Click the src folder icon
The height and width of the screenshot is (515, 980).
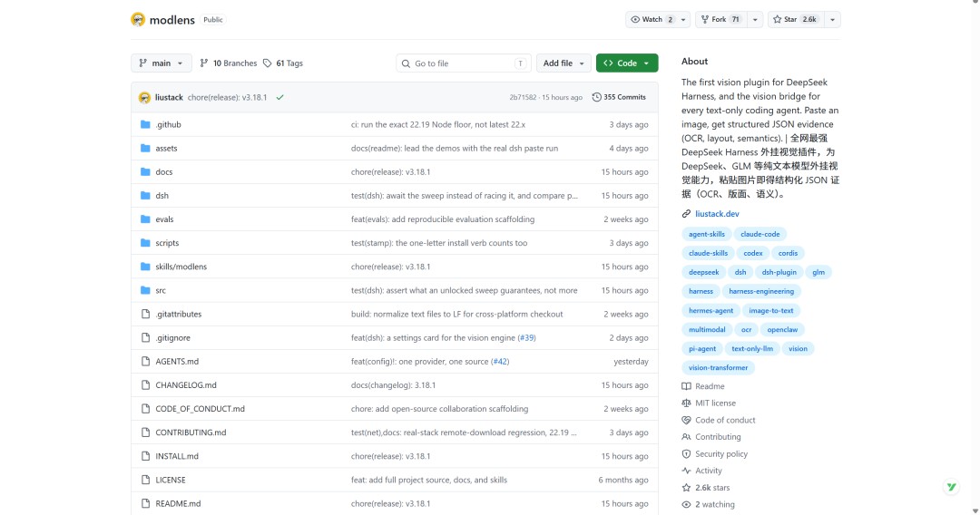145,290
